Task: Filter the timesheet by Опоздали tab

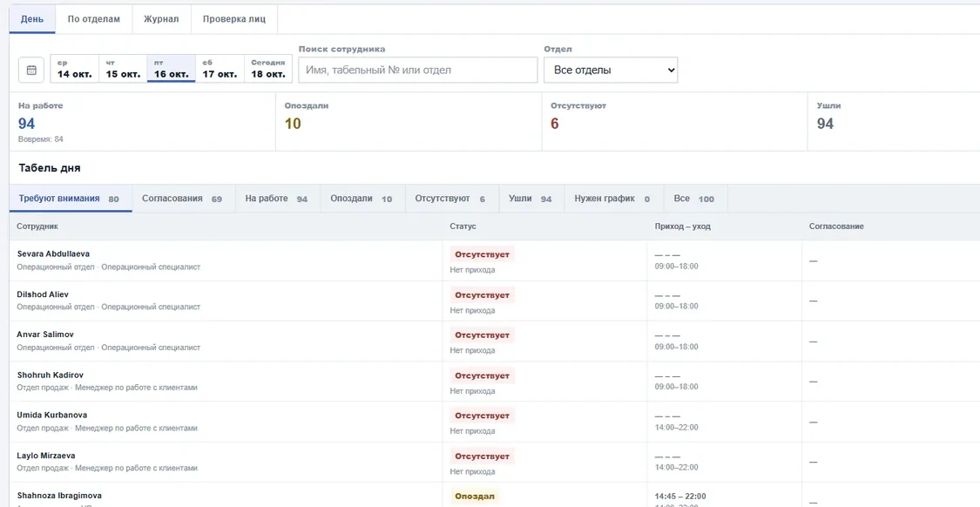Action: click(x=362, y=199)
